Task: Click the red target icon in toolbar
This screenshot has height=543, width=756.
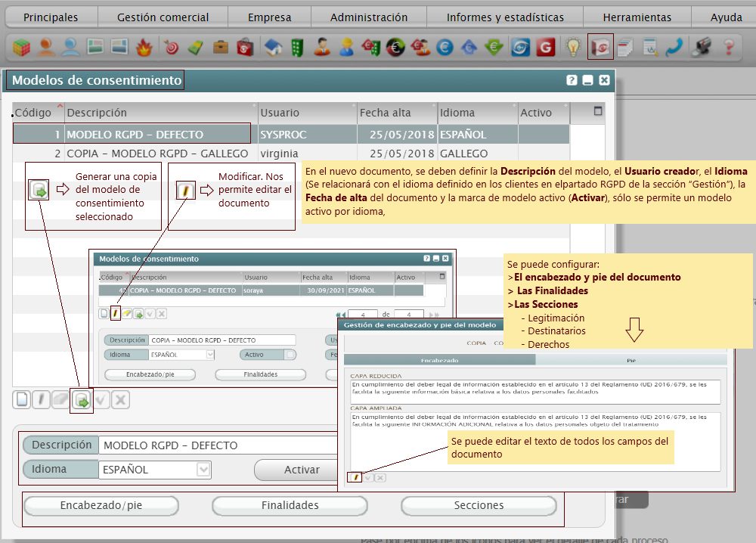Action: (171, 47)
